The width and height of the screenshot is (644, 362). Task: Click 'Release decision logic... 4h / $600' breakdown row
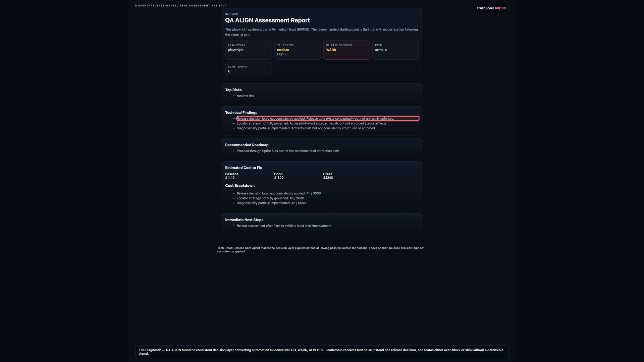coord(279,193)
